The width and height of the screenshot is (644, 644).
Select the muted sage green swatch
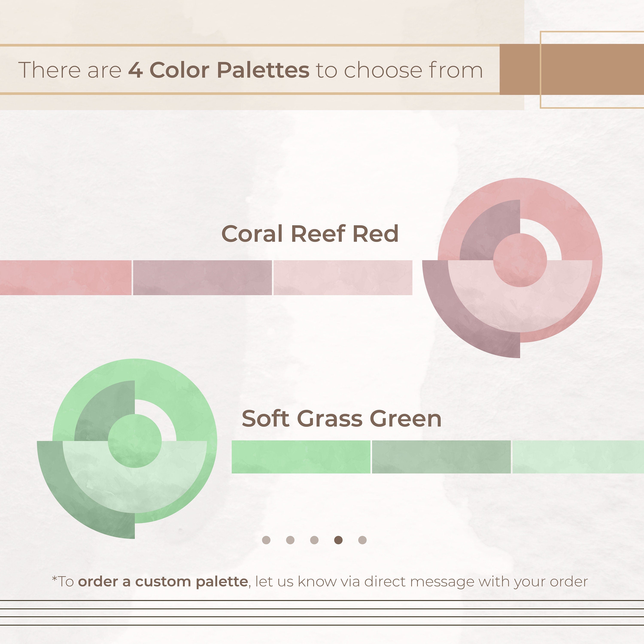click(441, 457)
